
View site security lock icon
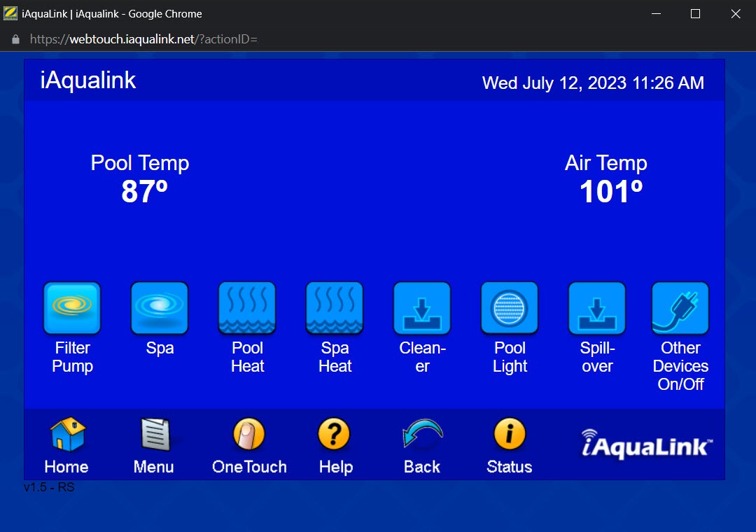(x=16, y=39)
